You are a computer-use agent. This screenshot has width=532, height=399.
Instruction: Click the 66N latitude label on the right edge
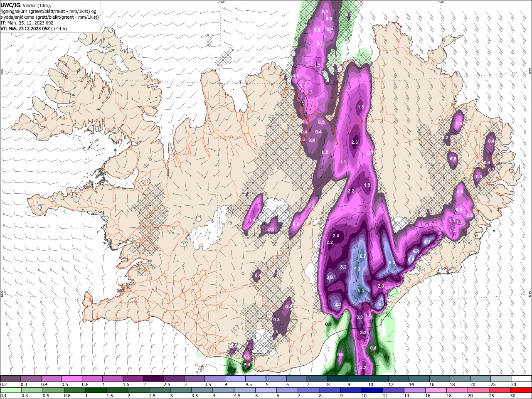tap(530, 72)
